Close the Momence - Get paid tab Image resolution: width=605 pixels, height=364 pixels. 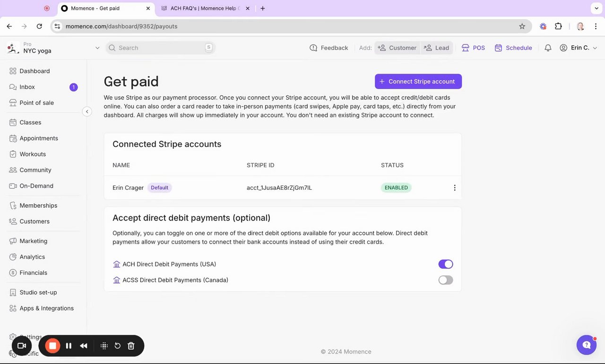point(148,8)
